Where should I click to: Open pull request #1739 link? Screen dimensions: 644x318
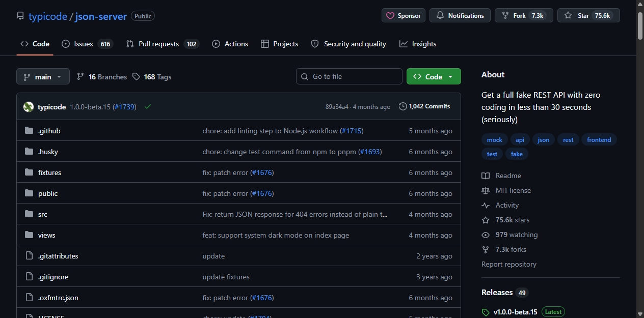(124, 107)
